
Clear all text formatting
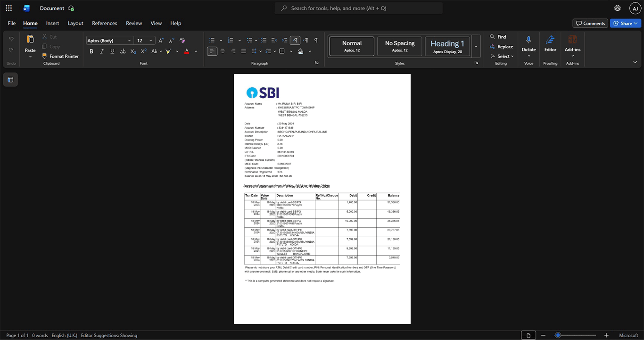click(182, 41)
